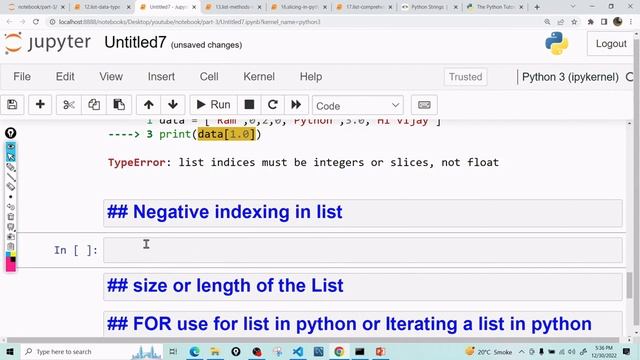Click the Trusted notebook indicator
Screen dimensions: 640x360
(465, 77)
